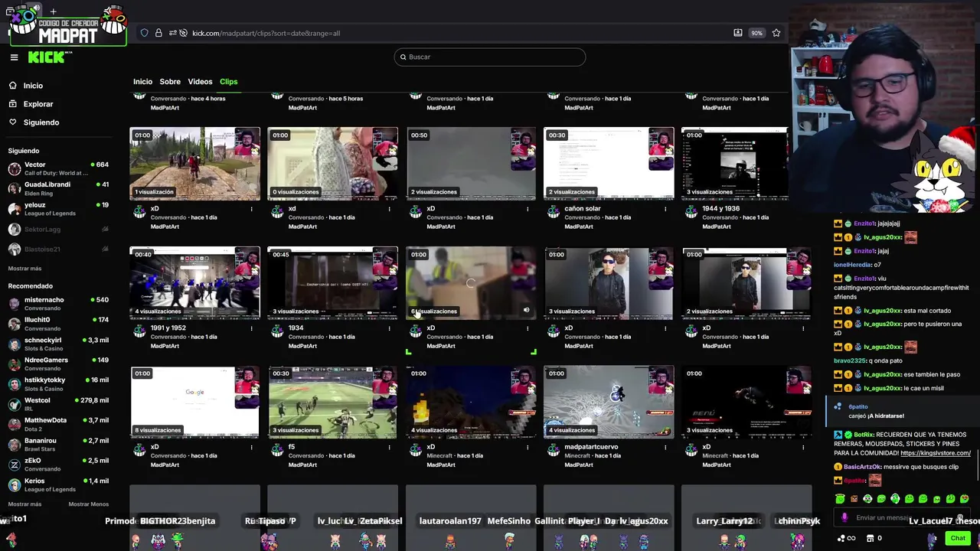The image size is (980, 551).
Task: Select the green halo emote in quick bar
Action: coord(840,499)
